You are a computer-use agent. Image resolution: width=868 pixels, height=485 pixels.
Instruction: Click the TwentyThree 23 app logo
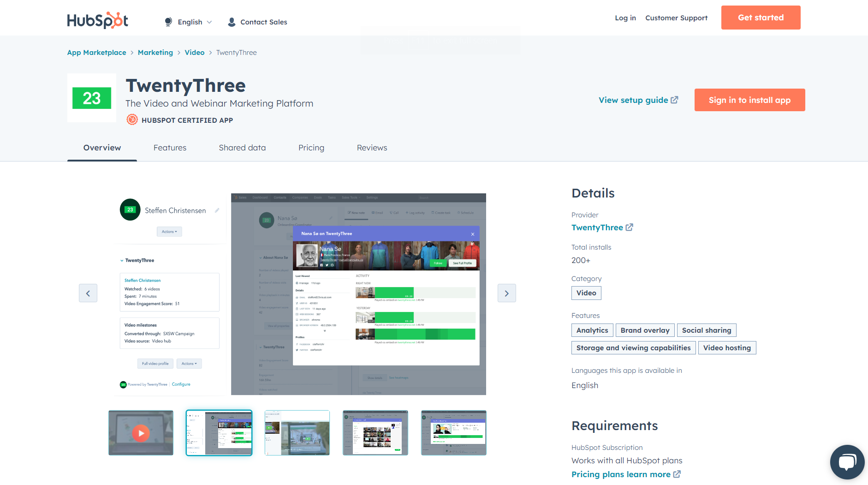[x=92, y=98]
